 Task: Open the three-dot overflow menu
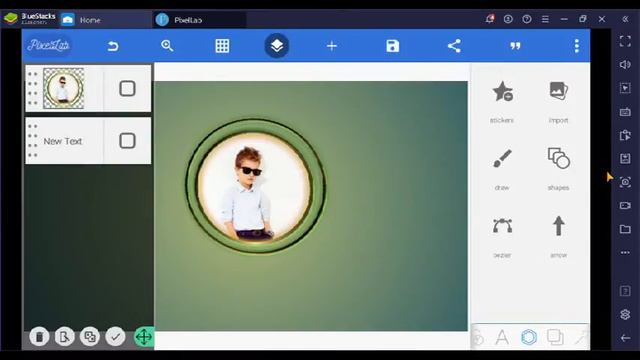click(x=576, y=46)
